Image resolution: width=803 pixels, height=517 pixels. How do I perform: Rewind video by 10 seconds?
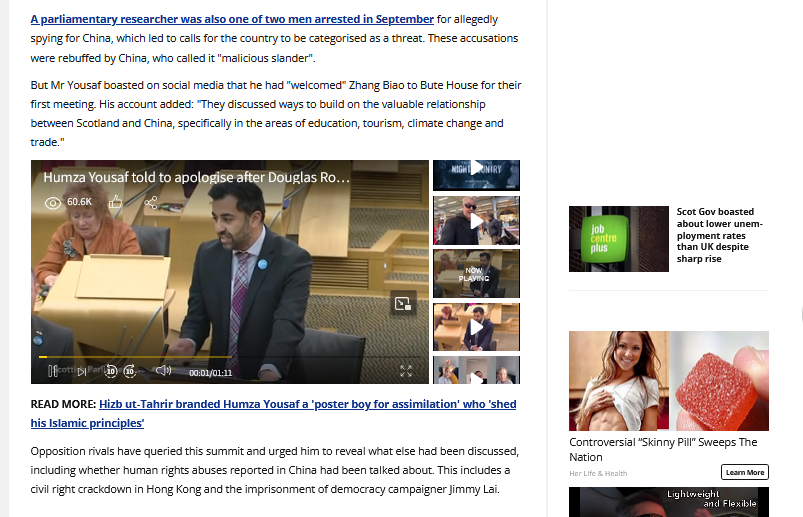[x=111, y=371]
